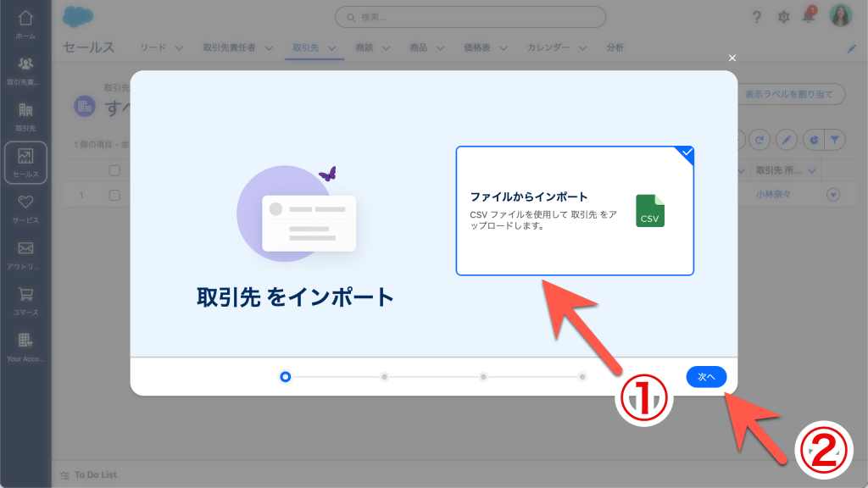
Task: Switch to the リード tab
Action: click(x=153, y=47)
